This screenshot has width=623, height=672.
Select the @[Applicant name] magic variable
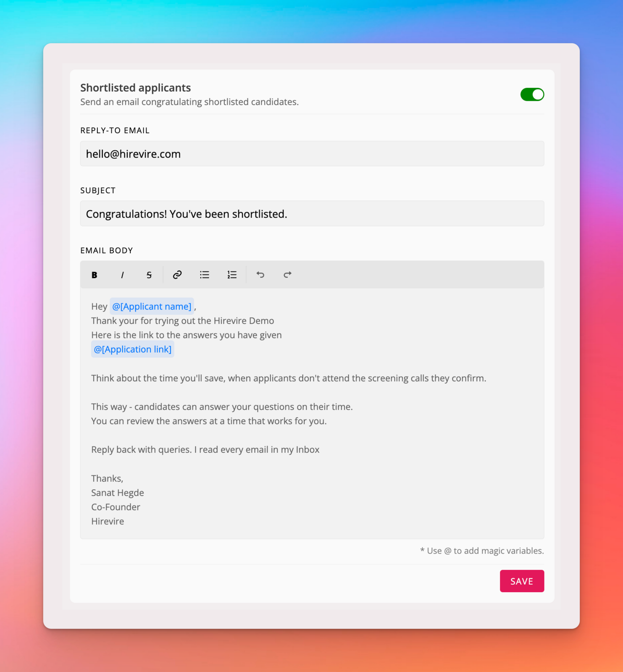152,306
